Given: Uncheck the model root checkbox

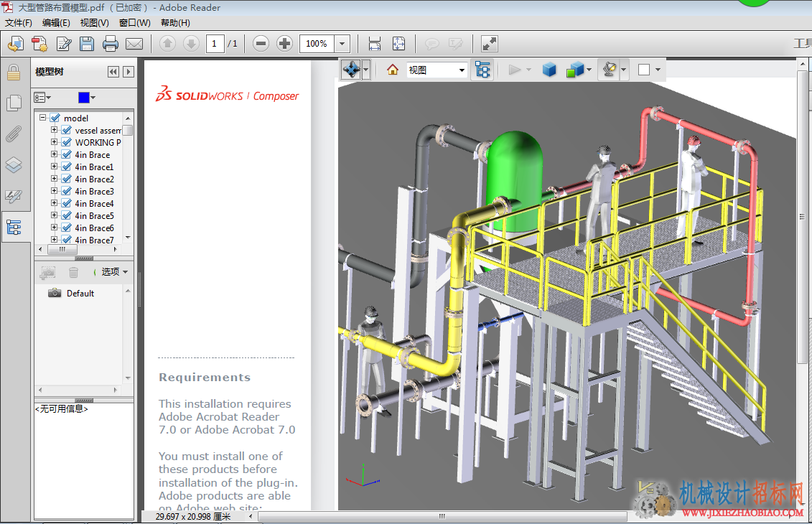Looking at the screenshot, I should point(55,118).
